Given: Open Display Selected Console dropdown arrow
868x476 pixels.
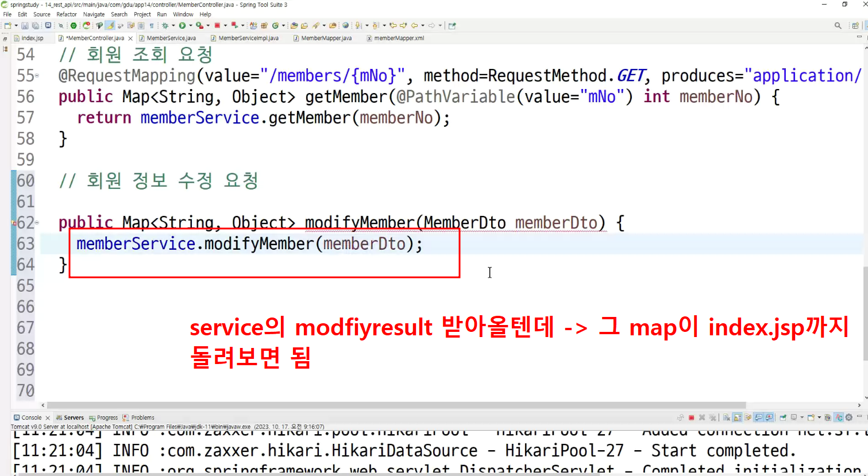Looking at the screenshot, I should (802, 417).
